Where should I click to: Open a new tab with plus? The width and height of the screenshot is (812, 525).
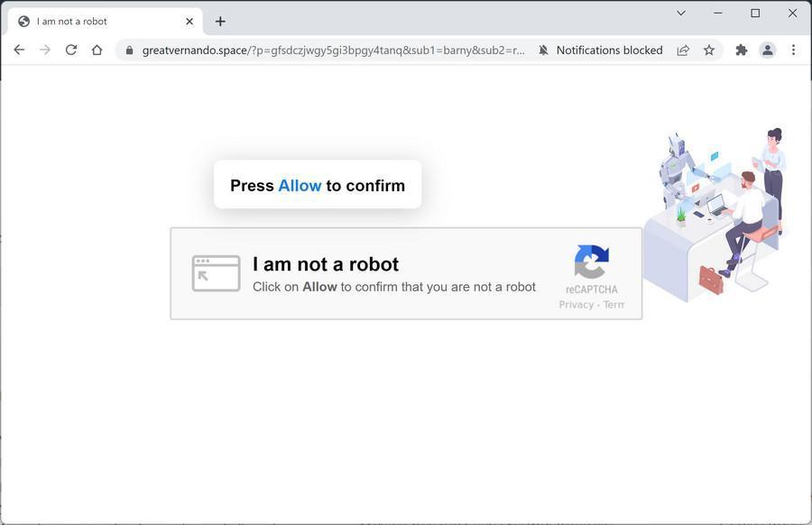coord(220,22)
